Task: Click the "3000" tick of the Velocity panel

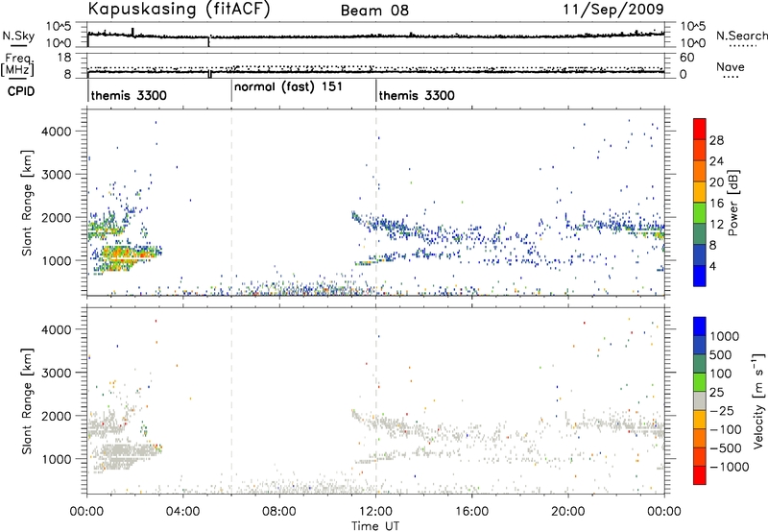Action: pos(56,373)
